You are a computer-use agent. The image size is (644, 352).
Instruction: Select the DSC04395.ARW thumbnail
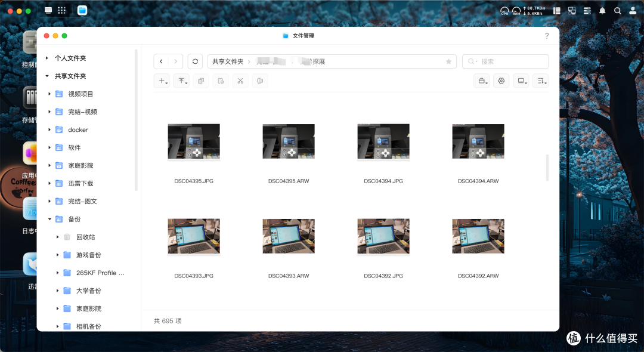pos(289,141)
